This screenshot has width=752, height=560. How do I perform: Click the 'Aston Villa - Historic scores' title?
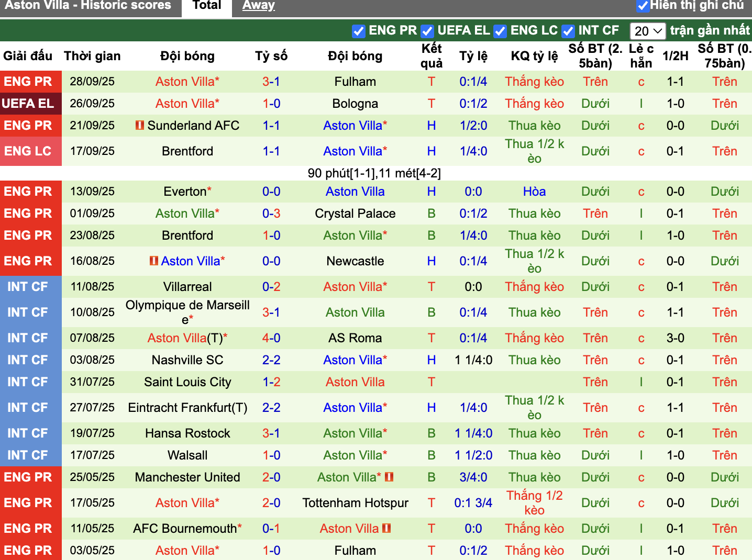tap(88, 6)
